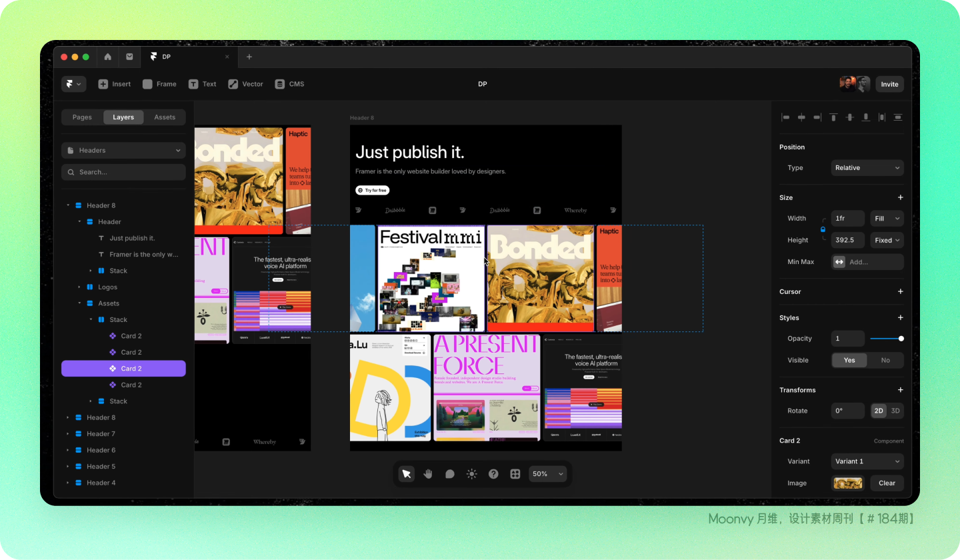Align selection vertical centers

pos(849,117)
